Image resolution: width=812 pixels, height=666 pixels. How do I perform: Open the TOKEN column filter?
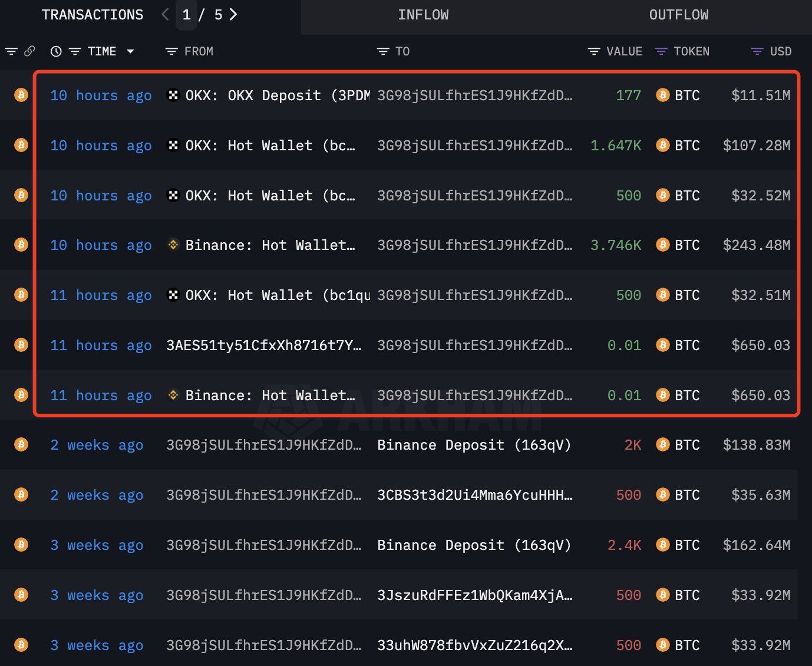[661, 52]
